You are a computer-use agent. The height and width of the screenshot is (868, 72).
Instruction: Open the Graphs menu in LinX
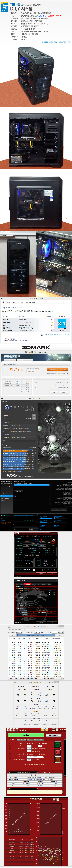20,629
